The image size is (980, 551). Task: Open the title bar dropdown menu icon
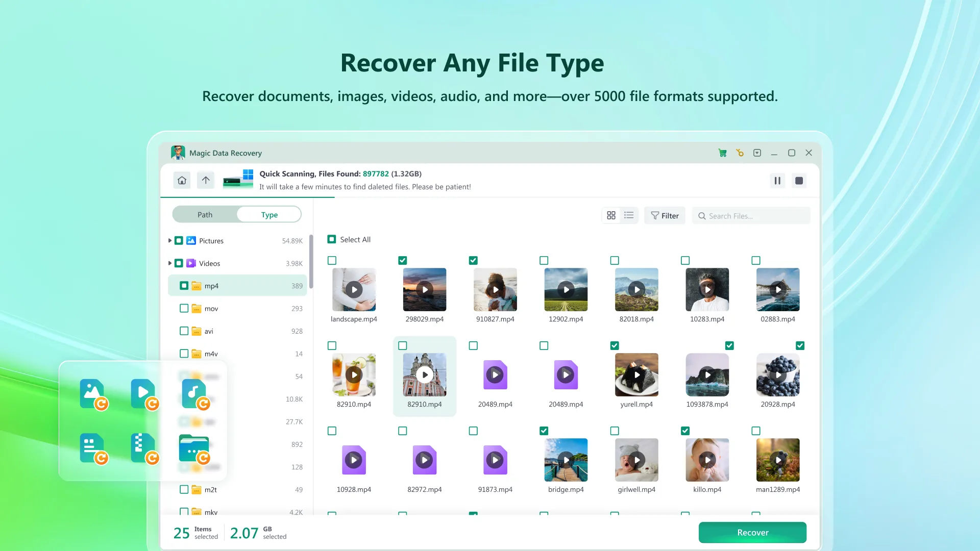tap(757, 153)
